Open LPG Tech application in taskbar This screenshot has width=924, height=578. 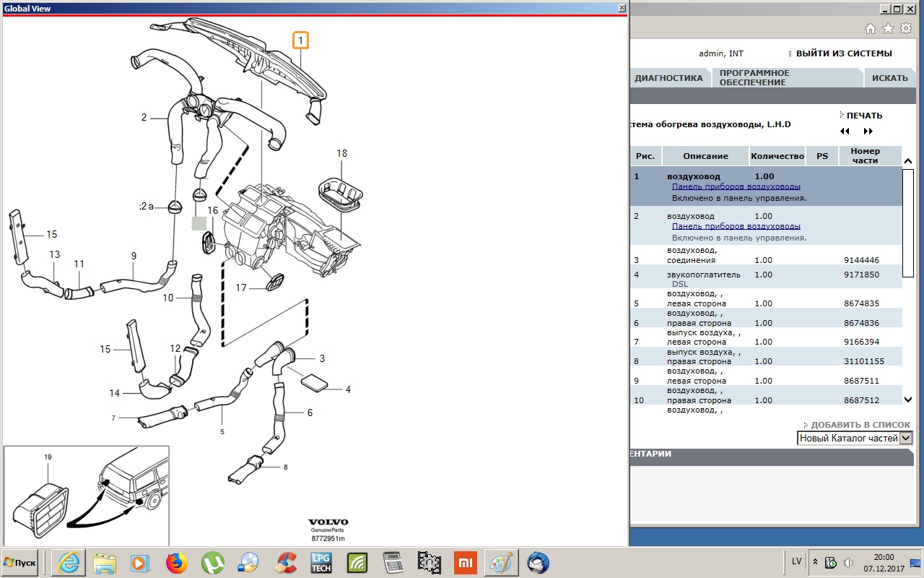coord(321,562)
